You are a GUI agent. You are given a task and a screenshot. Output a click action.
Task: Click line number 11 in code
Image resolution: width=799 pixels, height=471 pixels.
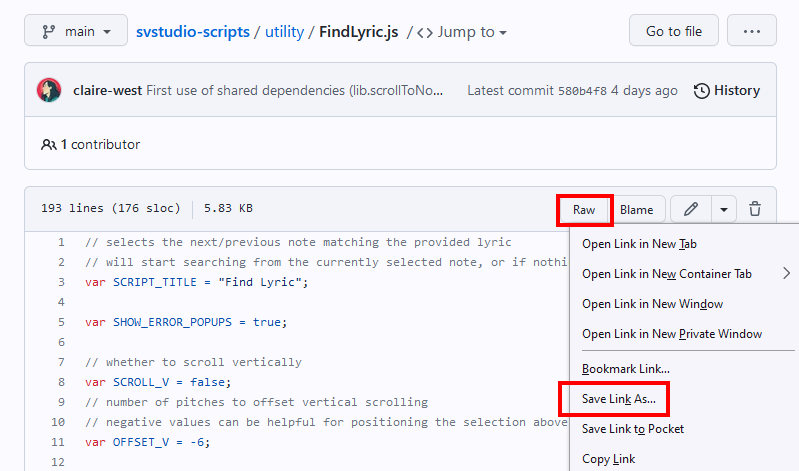[x=61, y=442]
